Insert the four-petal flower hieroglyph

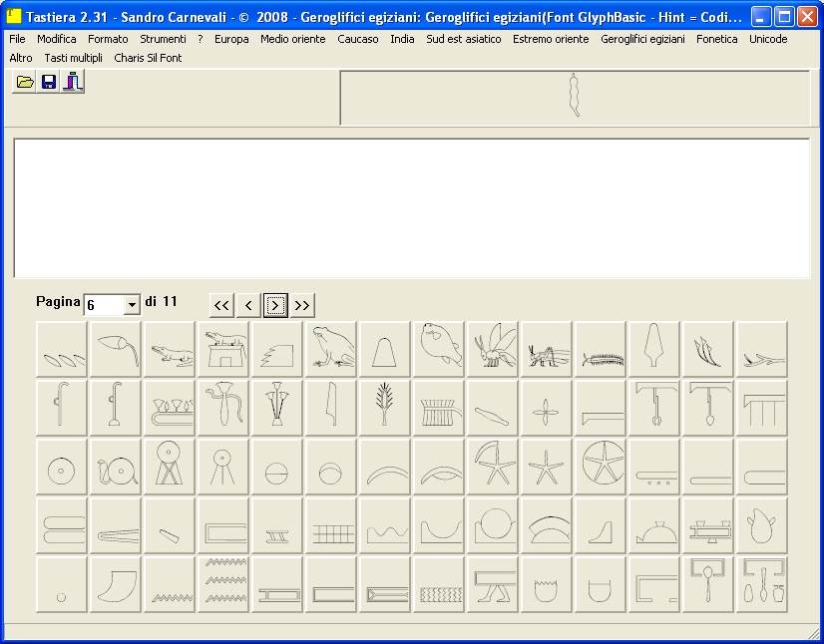[547, 408]
